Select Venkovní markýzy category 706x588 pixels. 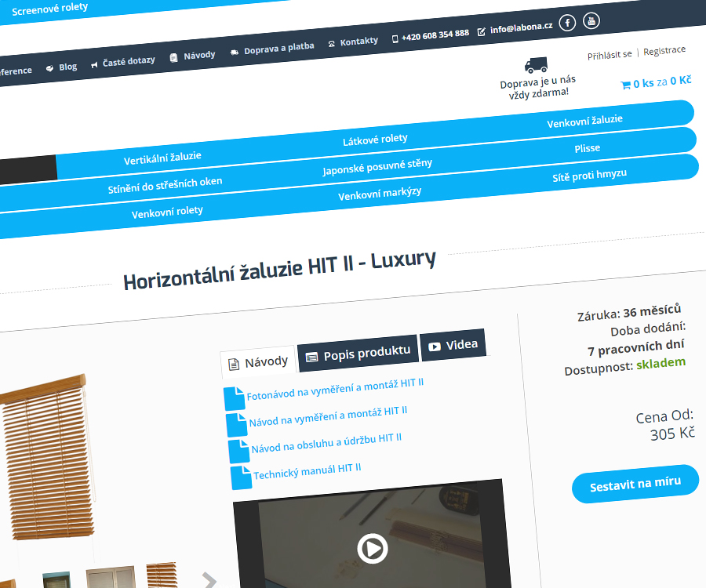(x=380, y=194)
